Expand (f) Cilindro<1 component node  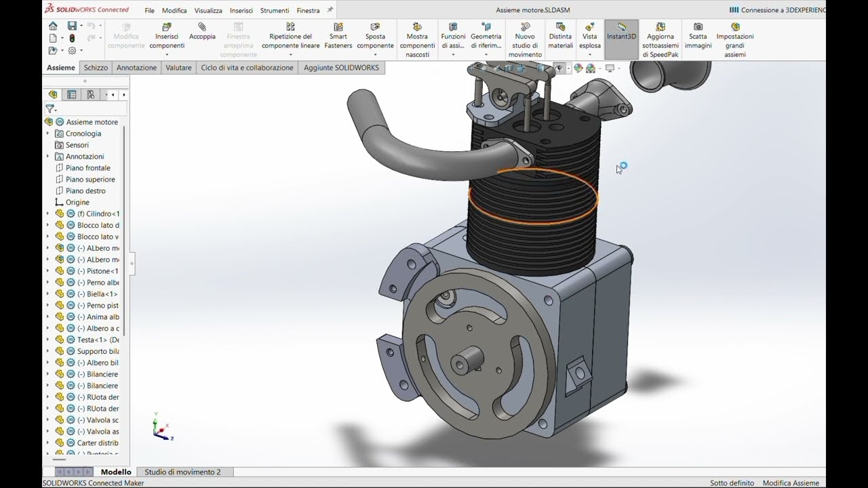click(47, 213)
